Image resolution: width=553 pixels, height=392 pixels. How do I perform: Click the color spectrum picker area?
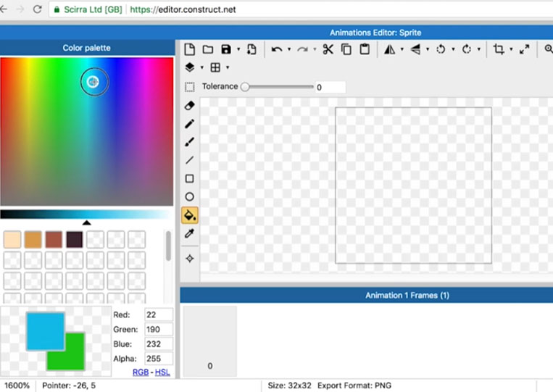pyautogui.click(x=87, y=131)
